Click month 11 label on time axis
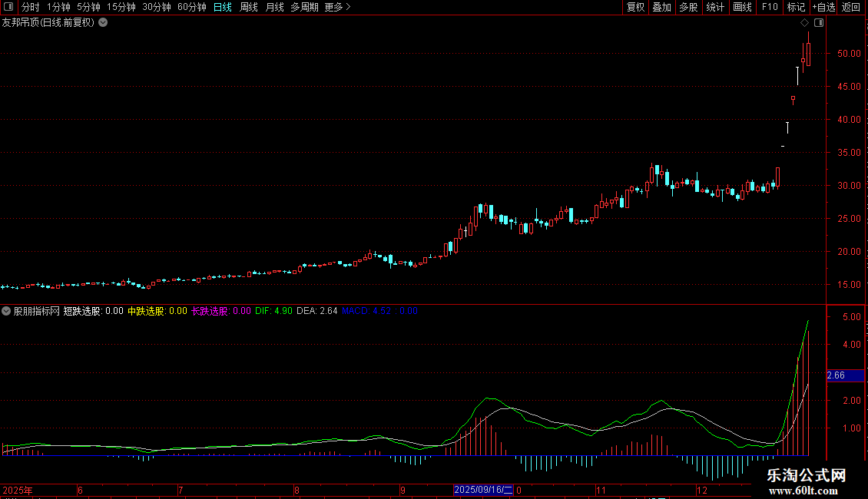868x499 pixels. 601,490
